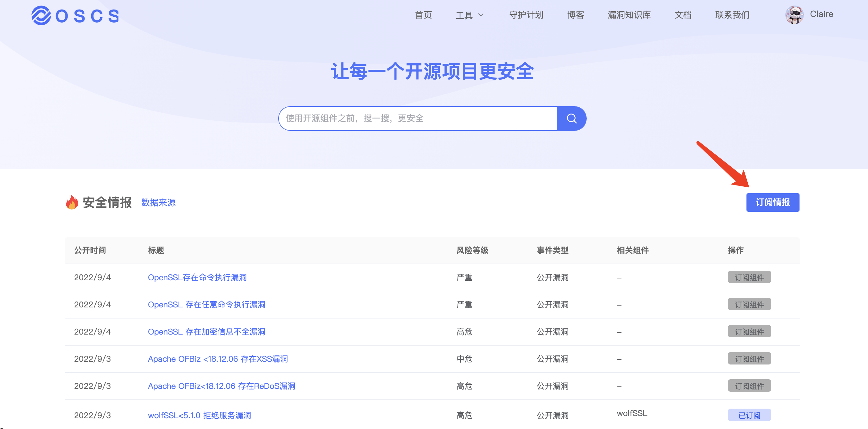868x429 pixels.
Task: Click 订阅组件 for Apache OFBiz ReDoS row
Action: 749,386
